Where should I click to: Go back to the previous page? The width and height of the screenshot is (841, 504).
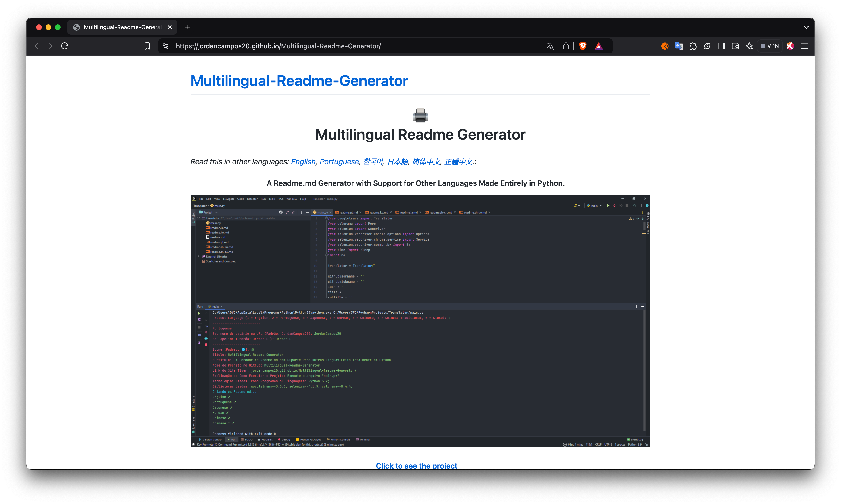[x=37, y=46]
